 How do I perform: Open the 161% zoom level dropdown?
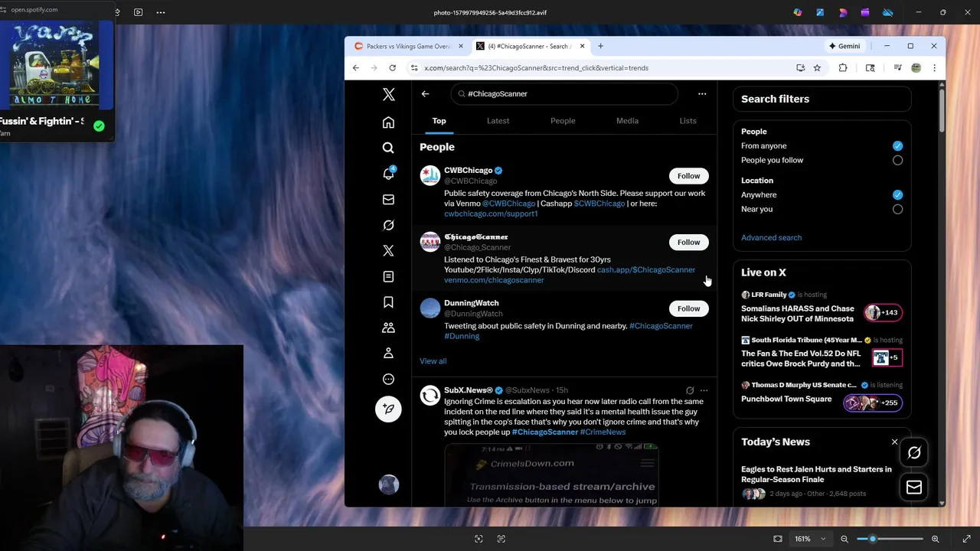810,539
